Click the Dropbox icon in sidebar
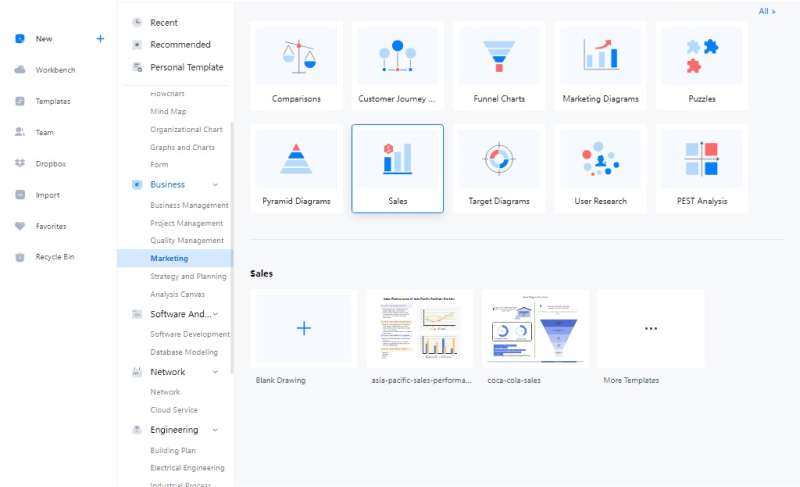Image resolution: width=800 pixels, height=487 pixels. pyautogui.click(x=20, y=163)
